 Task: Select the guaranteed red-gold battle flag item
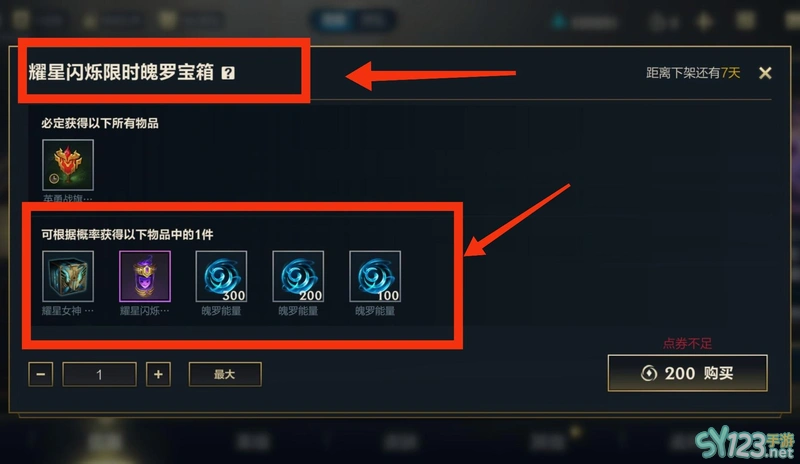click(68, 165)
